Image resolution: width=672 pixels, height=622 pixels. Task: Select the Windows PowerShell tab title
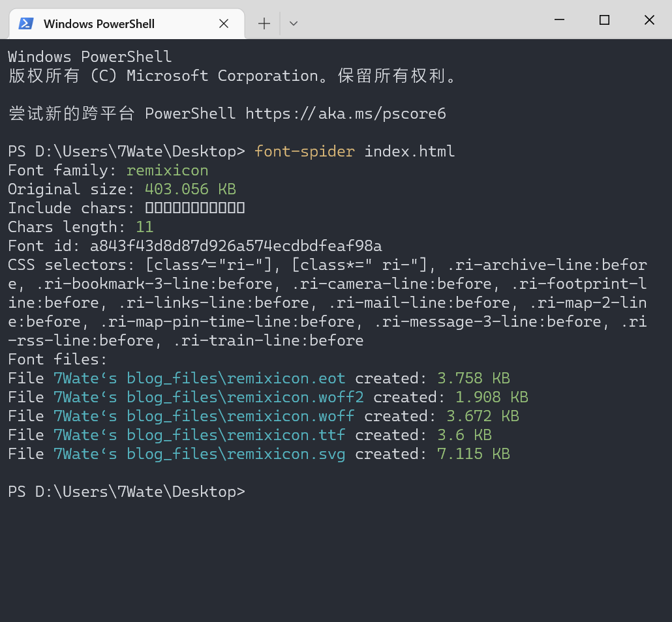(99, 24)
